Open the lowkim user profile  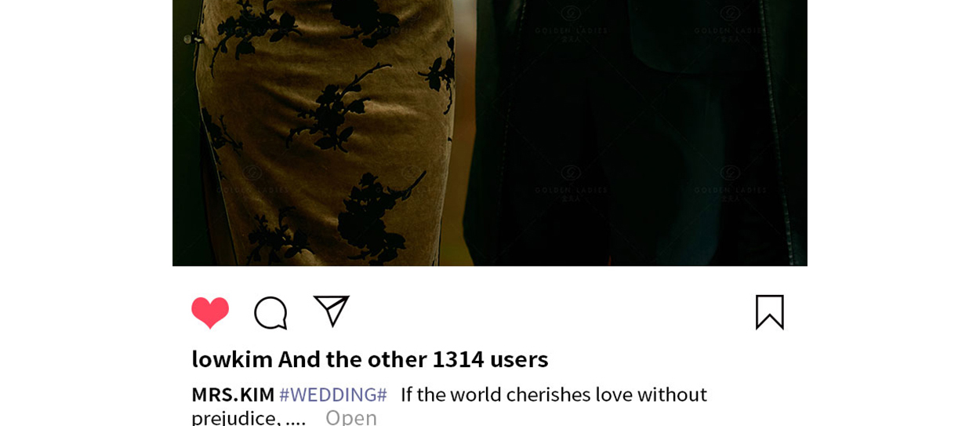click(x=232, y=359)
